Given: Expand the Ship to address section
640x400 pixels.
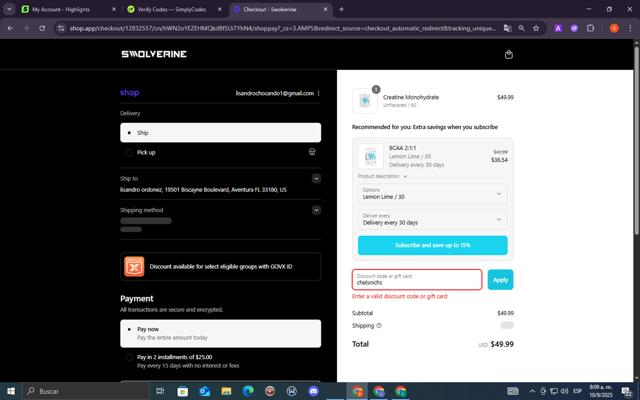Looking at the screenshot, I should click(x=316, y=178).
